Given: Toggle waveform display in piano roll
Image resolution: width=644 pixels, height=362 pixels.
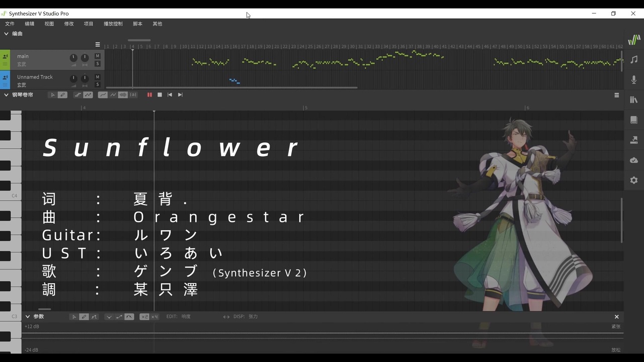Looking at the screenshot, I should [x=123, y=95].
